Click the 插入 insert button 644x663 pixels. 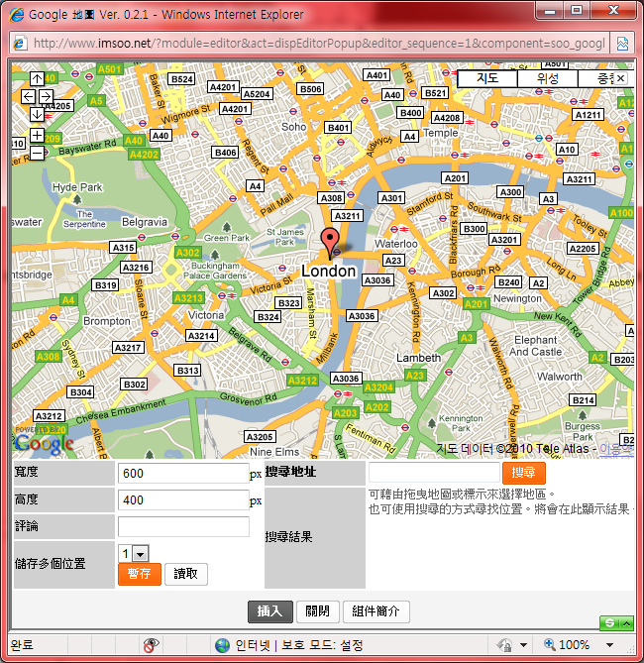point(270,611)
